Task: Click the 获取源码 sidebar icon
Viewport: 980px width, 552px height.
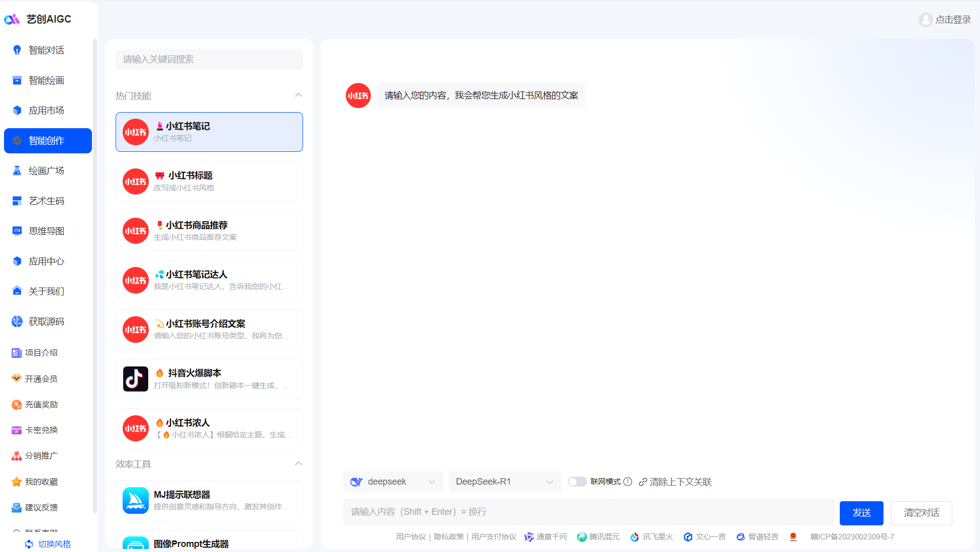Action: (17, 321)
